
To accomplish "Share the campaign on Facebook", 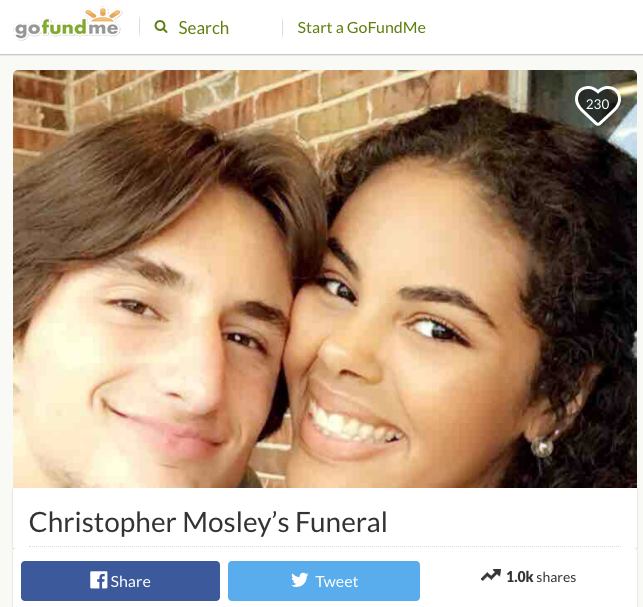I will [120, 581].
